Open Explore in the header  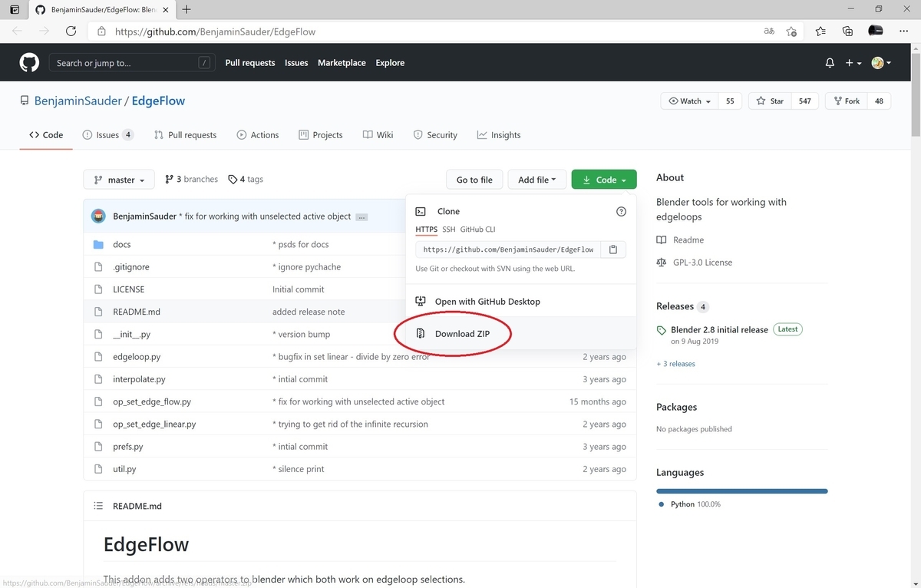[390, 63]
